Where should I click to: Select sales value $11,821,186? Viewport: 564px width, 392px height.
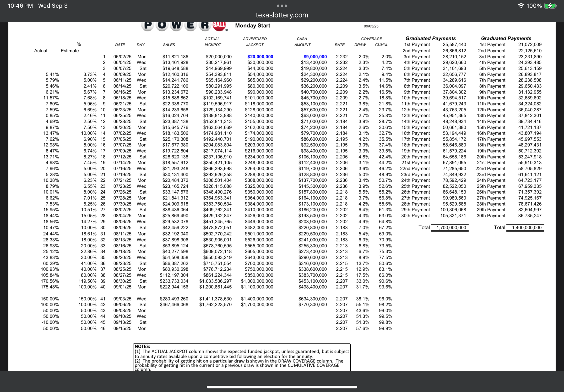tap(175, 57)
